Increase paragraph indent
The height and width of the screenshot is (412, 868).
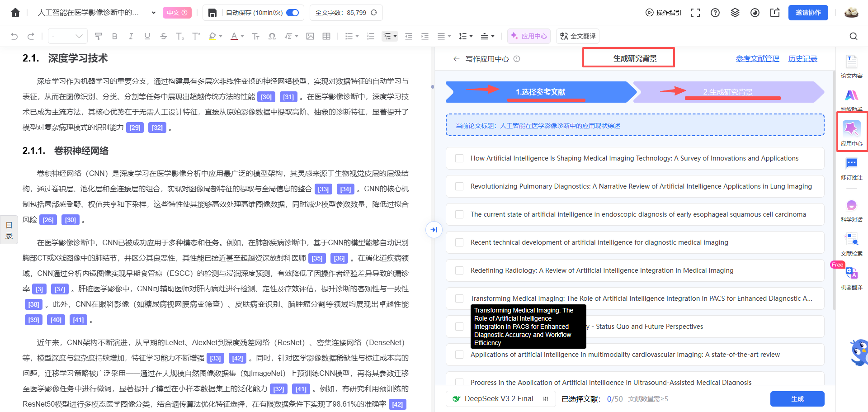[425, 36]
